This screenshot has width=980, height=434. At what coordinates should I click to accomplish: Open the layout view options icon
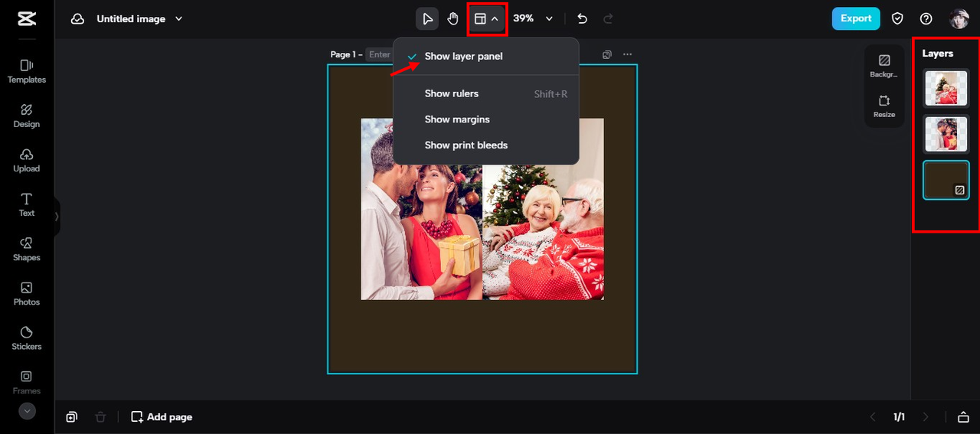487,18
